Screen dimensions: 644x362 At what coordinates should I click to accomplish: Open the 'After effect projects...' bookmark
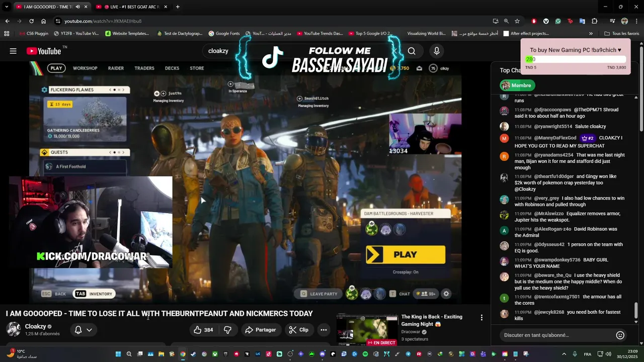pyautogui.click(x=526, y=34)
